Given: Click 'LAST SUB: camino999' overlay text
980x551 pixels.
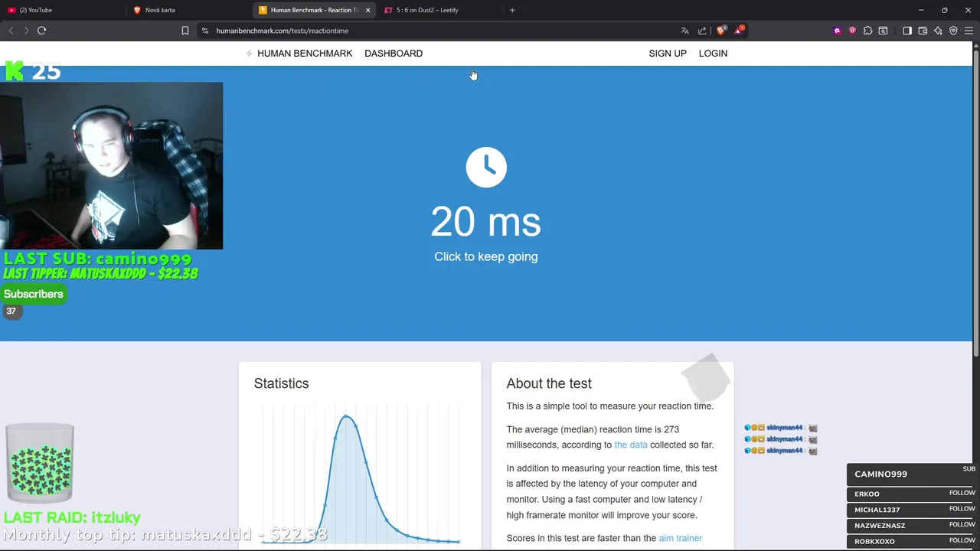Looking at the screenshot, I should [97, 259].
